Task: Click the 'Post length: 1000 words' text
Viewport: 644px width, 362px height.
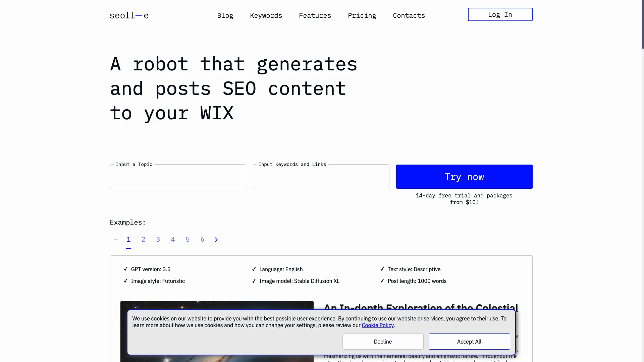Action: point(417,281)
